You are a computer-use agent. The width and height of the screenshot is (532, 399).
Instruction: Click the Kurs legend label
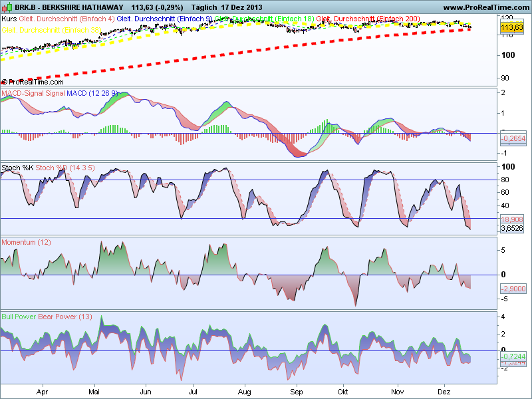tap(9, 19)
